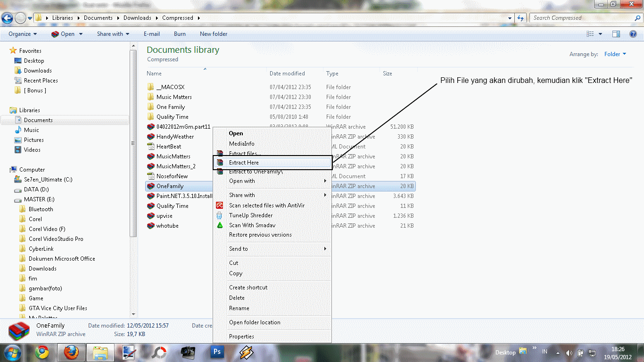Open the CyberLink folder in navigation pane

tap(41, 249)
